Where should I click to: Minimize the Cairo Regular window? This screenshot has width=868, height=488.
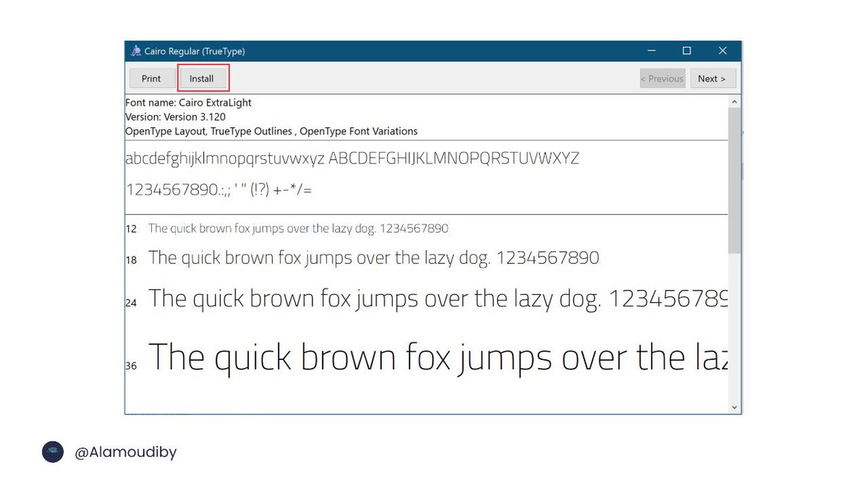[x=652, y=51]
